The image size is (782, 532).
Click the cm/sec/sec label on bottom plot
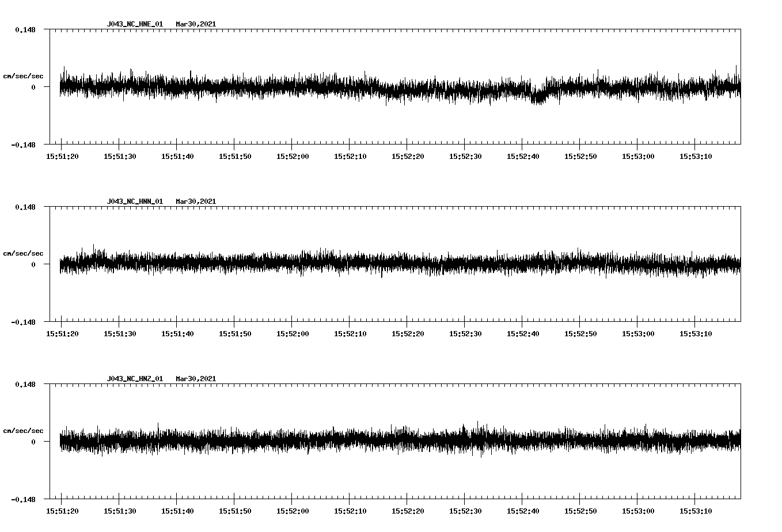click(x=23, y=430)
